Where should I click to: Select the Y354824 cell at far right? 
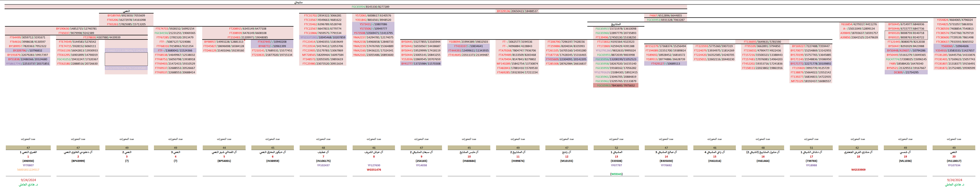click(955, 20)
